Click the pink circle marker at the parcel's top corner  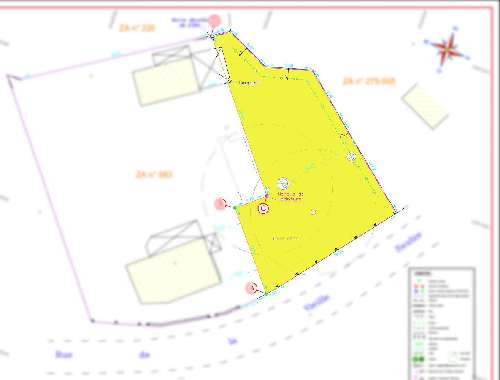tap(215, 21)
